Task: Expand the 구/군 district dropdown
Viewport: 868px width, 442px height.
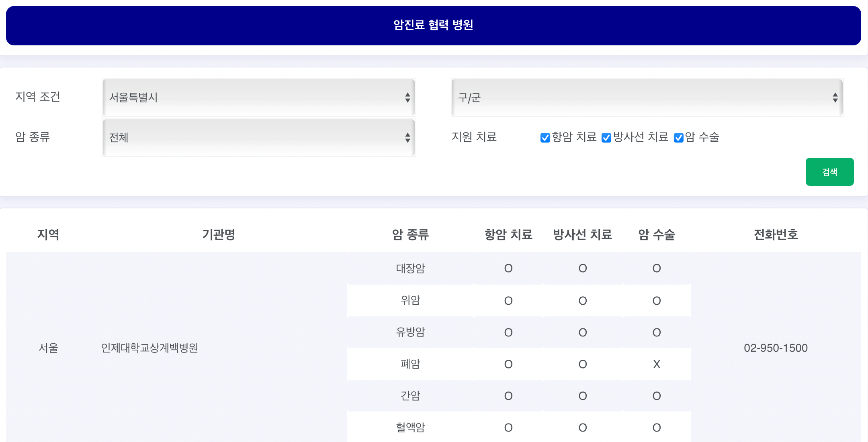Action: click(x=647, y=98)
